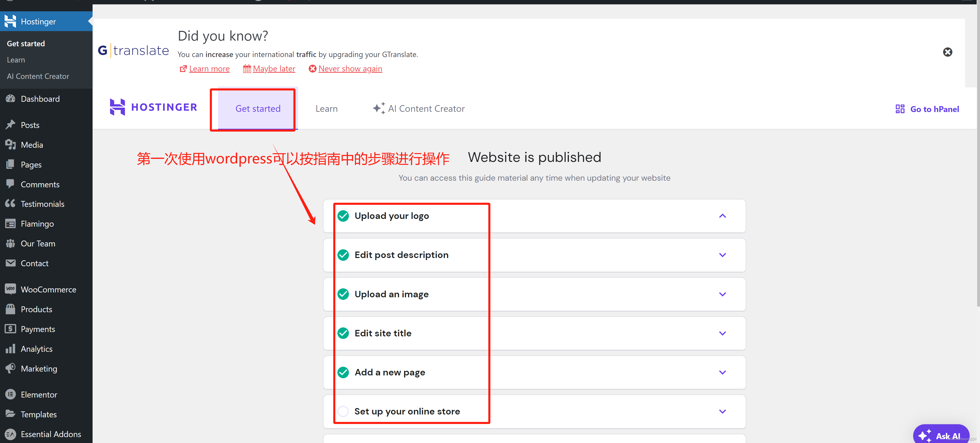
Task: Open the Media library icon
Action: (x=10, y=144)
